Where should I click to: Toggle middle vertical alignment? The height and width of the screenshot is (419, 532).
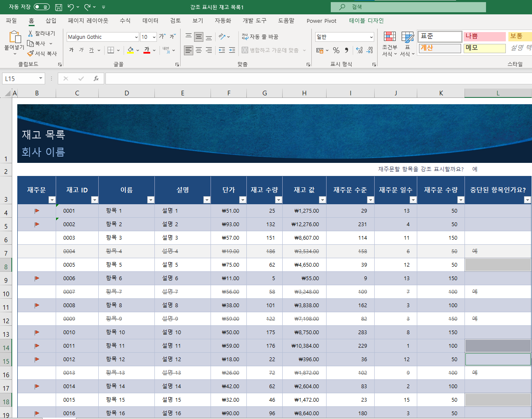[199, 37]
